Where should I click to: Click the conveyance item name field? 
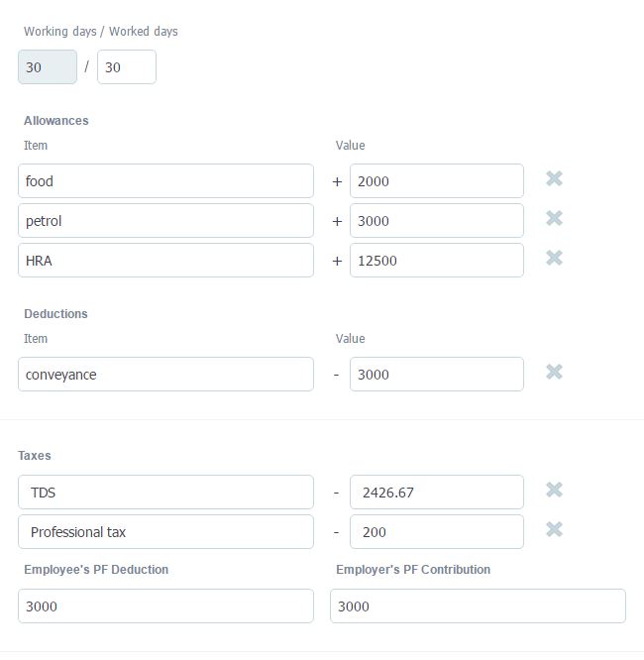point(165,375)
